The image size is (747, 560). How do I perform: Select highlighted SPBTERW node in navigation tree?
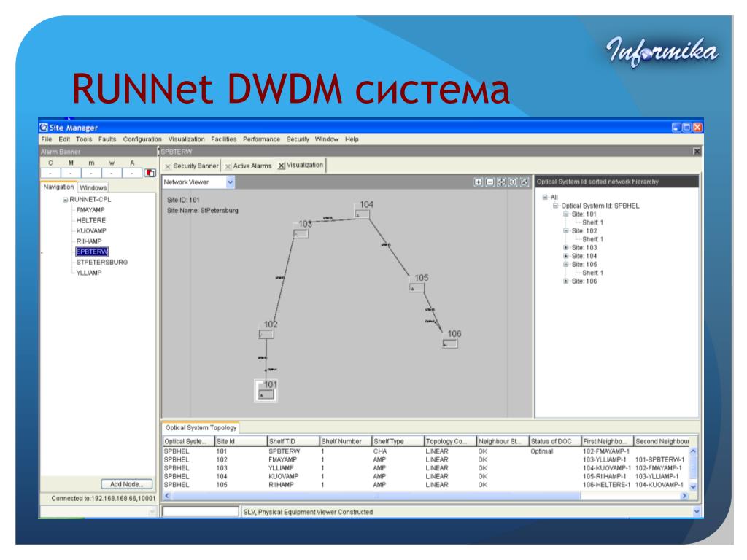pyautogui.click(x=92, y=252)
